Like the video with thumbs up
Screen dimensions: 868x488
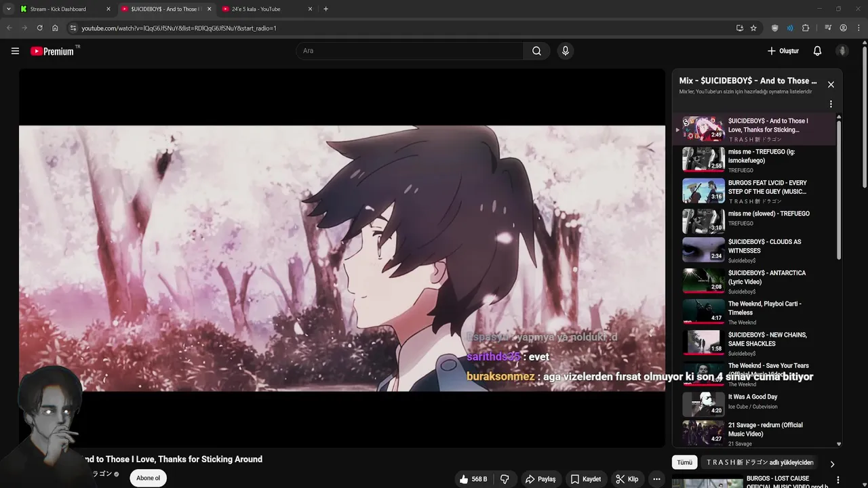[473, 479]
